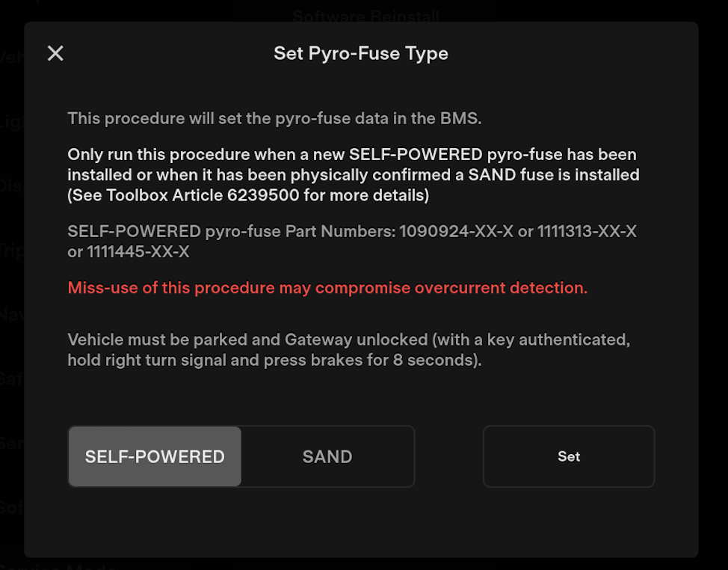Close the Set Pyro-Fuse Type dialog

[55, 53]
